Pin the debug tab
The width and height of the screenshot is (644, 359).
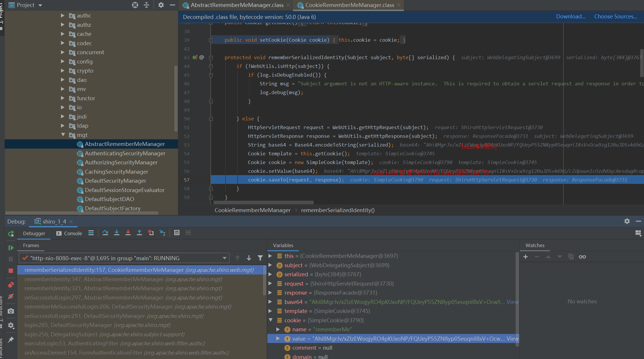[11, 339]
